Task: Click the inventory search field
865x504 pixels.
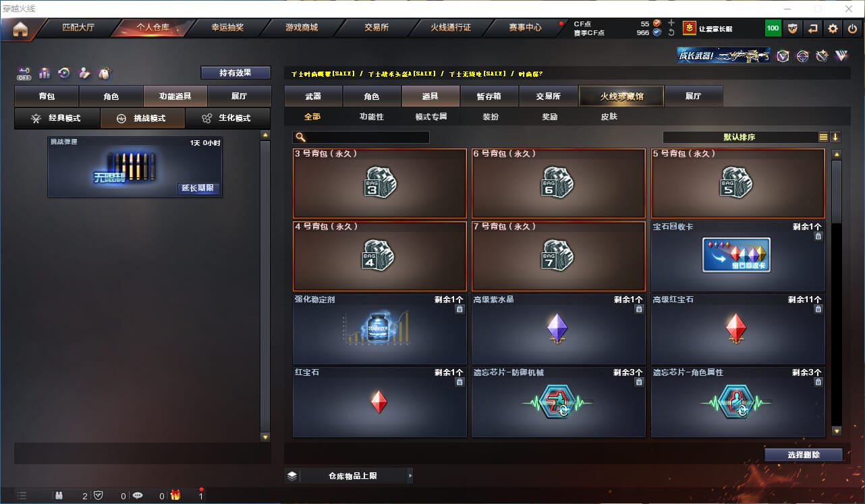Action: point(361,137)
